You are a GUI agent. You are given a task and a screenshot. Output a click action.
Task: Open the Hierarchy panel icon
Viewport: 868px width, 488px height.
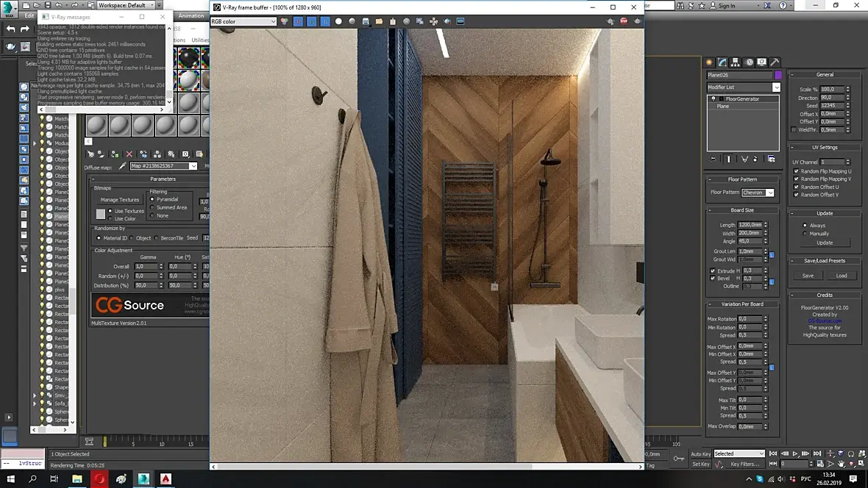pos(736,62)
